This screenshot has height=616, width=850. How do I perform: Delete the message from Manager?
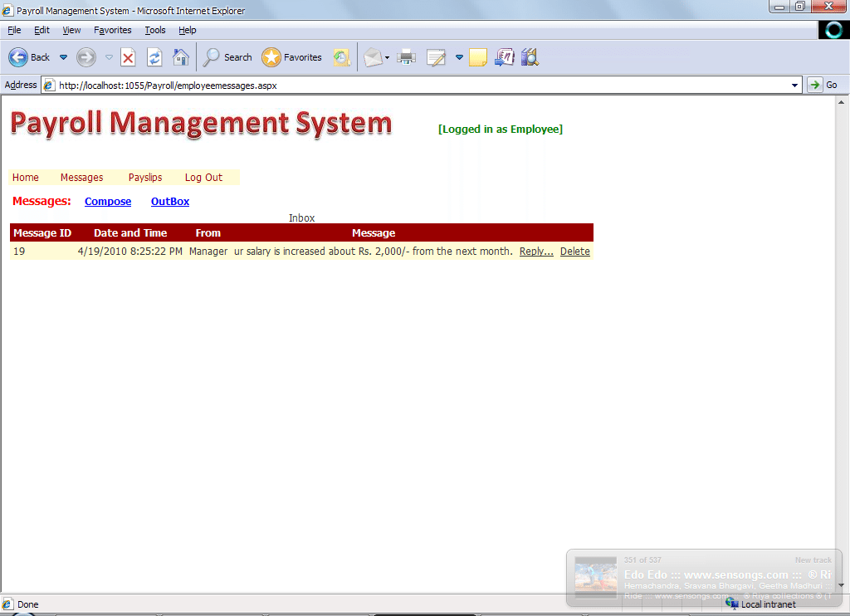(x=574, y=252)
